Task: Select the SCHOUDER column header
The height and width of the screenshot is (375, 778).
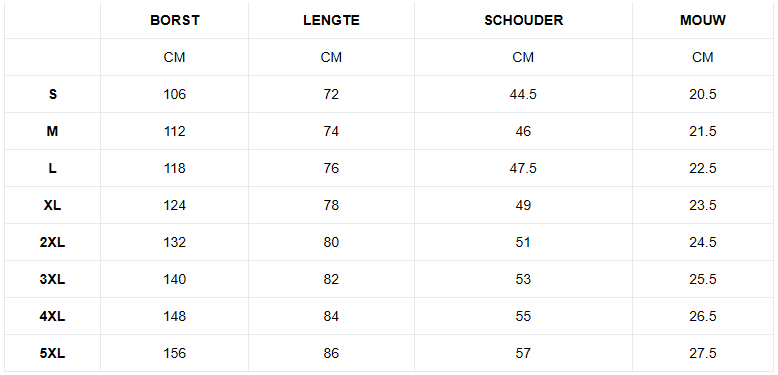Action: [x=523, y=20]
